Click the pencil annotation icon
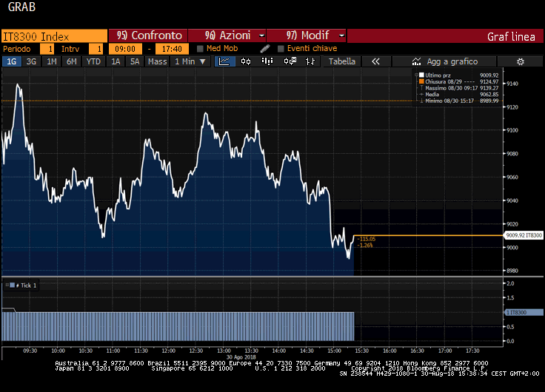The width and height of the screenshot is (545, 392). 265,49
